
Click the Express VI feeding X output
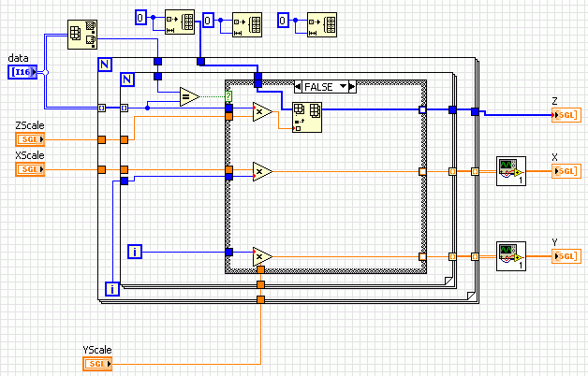pyautogui.click(x=511, y=171)
